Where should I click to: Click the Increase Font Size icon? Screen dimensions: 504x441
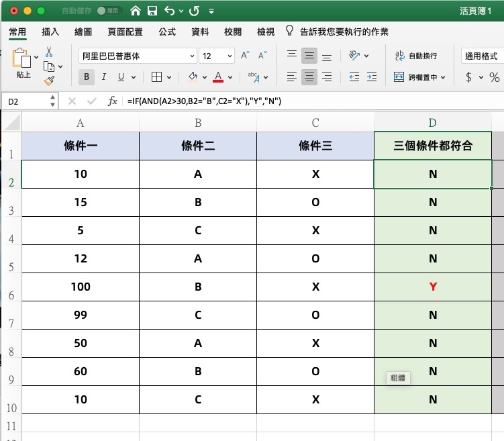coord(245,56)
